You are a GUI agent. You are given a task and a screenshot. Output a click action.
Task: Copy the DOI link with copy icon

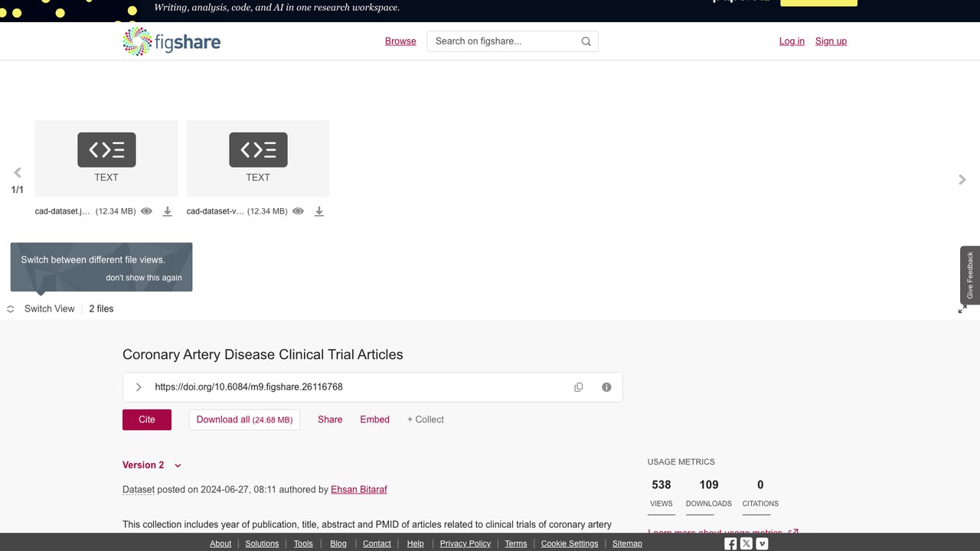pyautogui.click(x=579, y=387)
